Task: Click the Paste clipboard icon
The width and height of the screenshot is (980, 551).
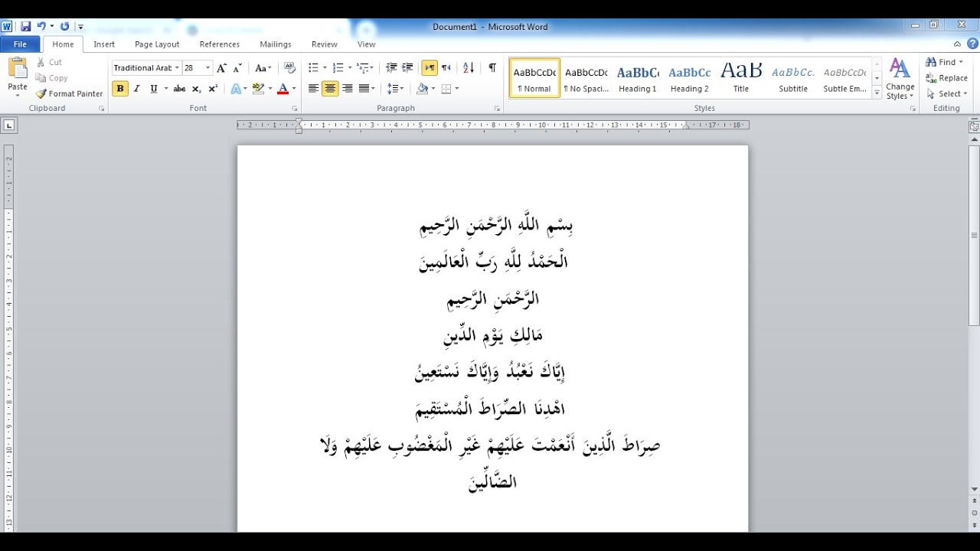Action: point(18,69)
